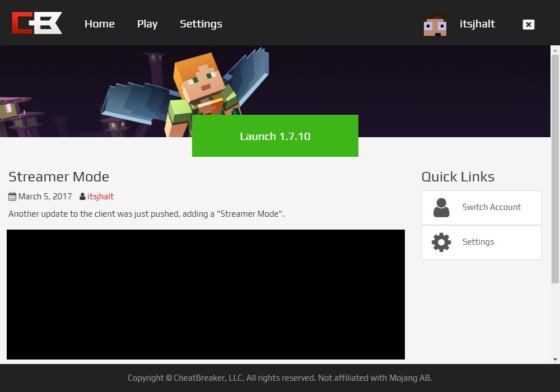Click the scrollbar down arrow
This screenshot has height=392, width=560.
click(555, 359)
